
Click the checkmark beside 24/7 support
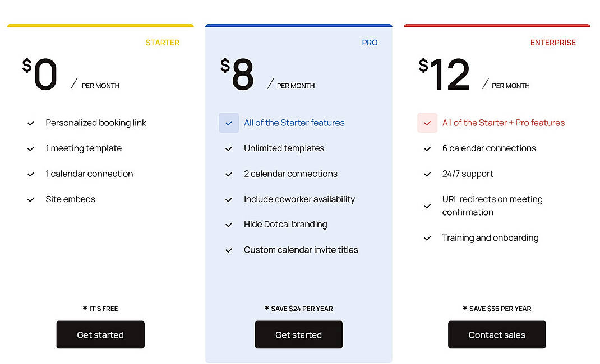(x=427, y=174)
